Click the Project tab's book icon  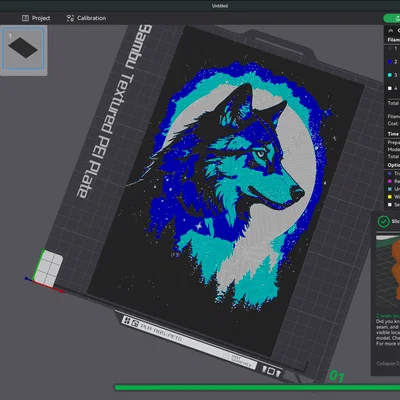[x=25, y=18]
